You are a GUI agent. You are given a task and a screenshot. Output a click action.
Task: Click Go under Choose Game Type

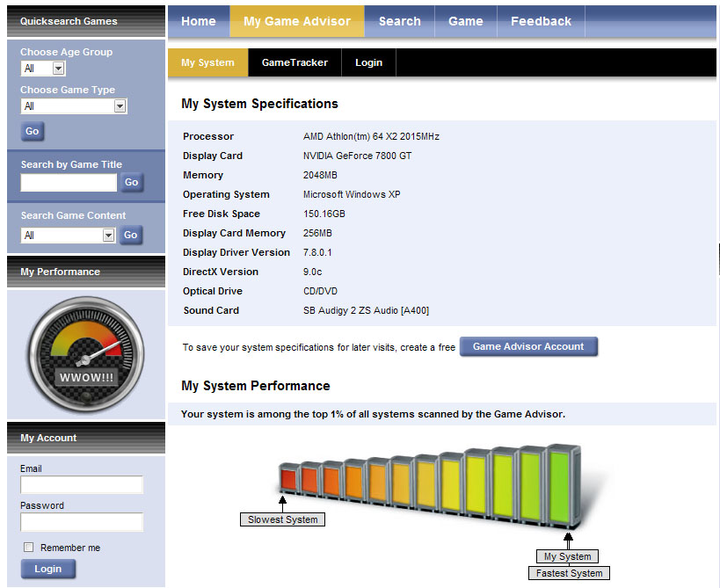(x=32, y=130)
